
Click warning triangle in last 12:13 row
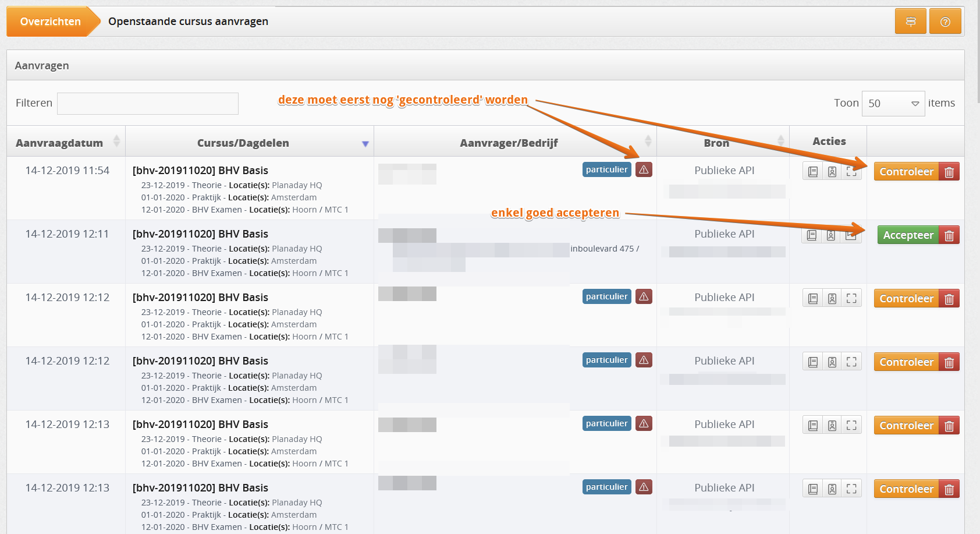click(644, 487)
